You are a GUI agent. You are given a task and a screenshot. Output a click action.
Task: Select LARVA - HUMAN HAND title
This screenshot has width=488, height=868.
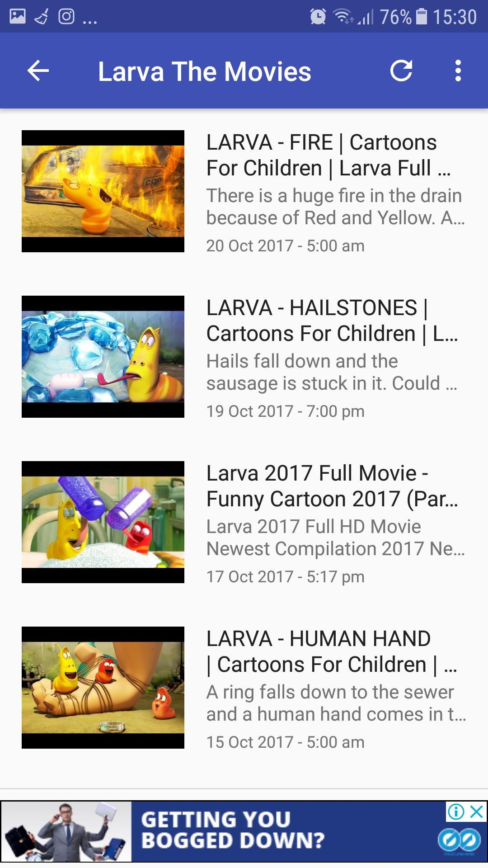[x=332, y=651]
